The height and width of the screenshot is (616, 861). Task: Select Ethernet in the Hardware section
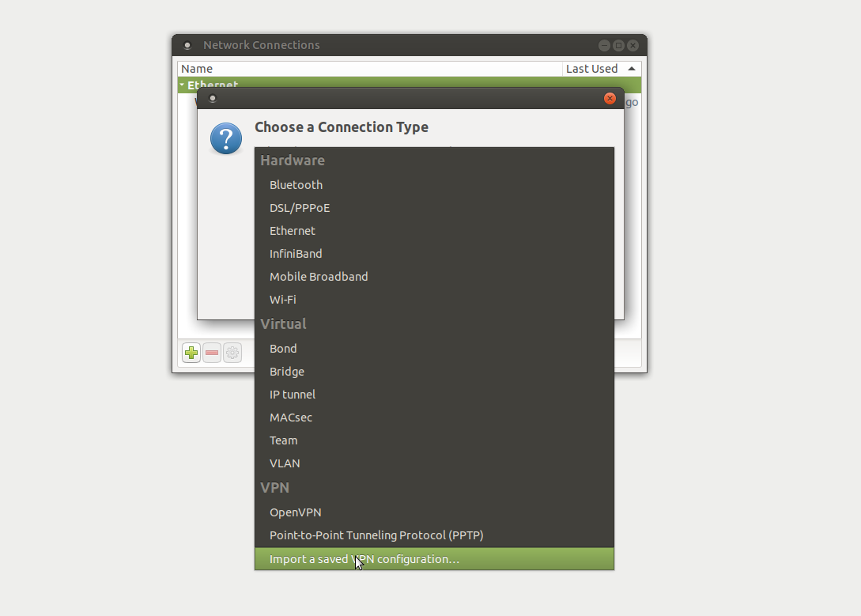293,231
